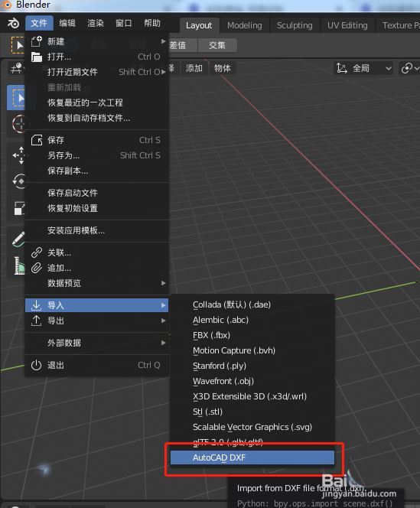This screenshot has height=508, width=420.
Task: Import Motion Capture (.bvh) file
Action: pyautogui.click(x=252, y=350)
